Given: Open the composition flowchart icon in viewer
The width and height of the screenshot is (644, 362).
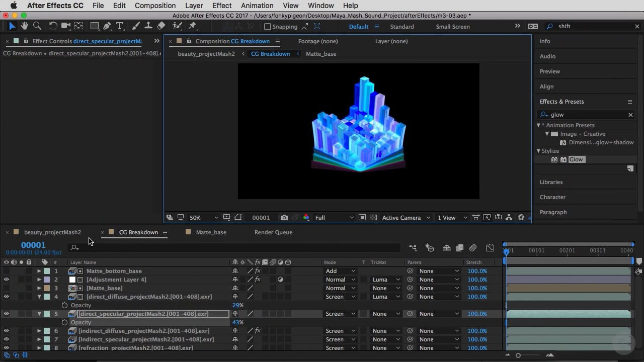Looking at the screenshot, I should tap(509, 218).
